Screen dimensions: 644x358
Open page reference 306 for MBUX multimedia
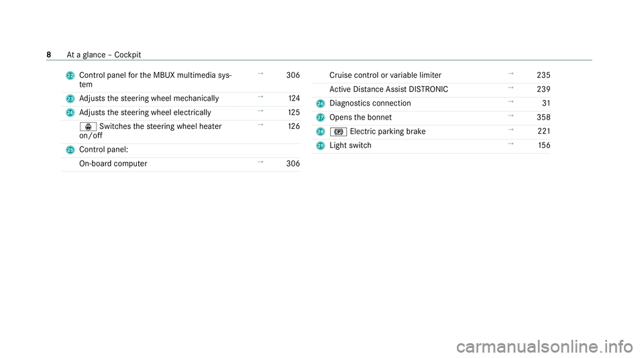click(x=293, y=75)
